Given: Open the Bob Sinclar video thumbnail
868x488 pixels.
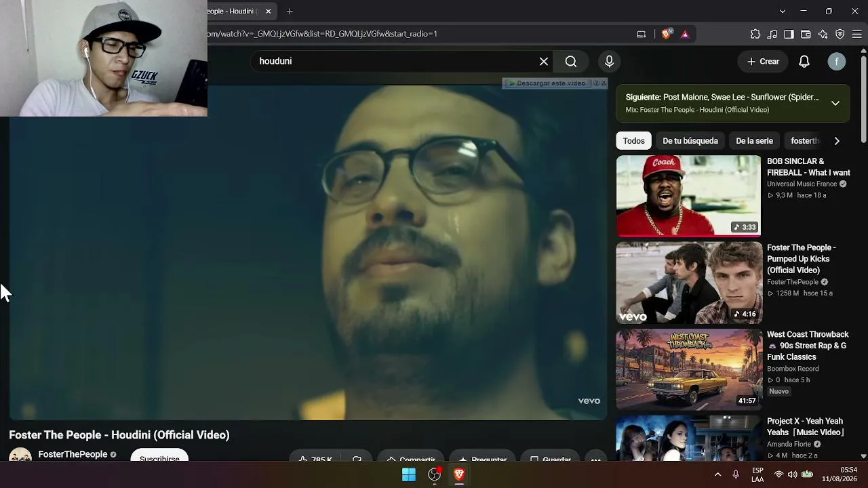Looking at the screenshot, I should (x=688, y=196).
